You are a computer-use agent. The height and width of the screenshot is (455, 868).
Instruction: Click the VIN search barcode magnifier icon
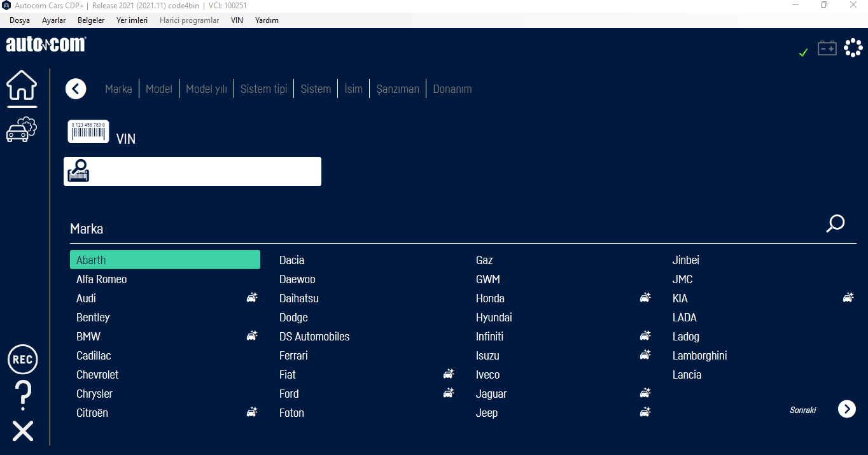click(78, 171)
